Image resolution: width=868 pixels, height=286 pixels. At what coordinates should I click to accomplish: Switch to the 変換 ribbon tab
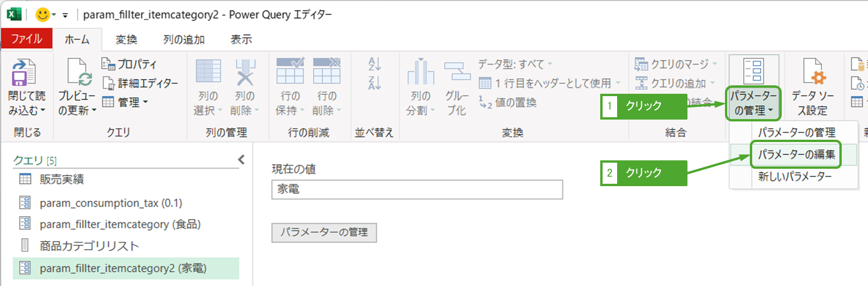coord(126,40)
